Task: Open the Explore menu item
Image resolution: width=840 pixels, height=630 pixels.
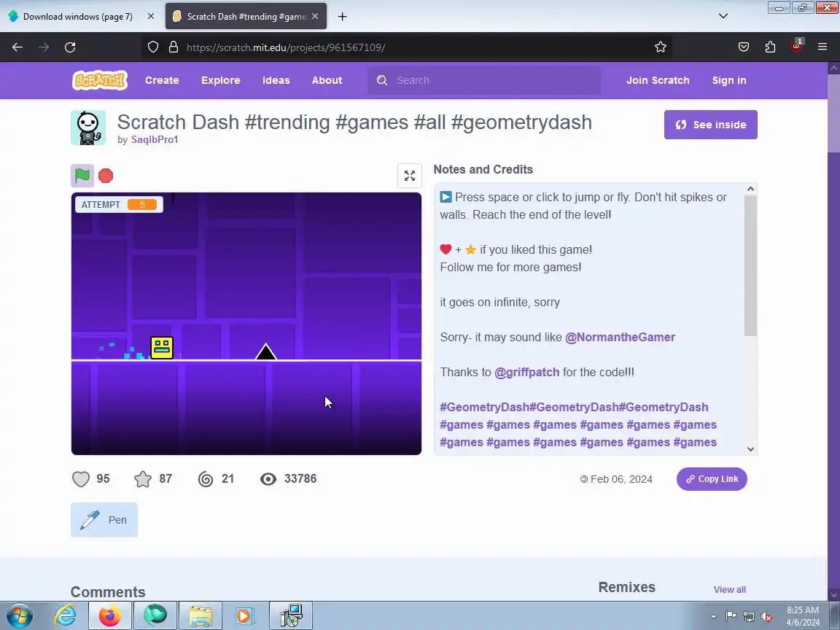Action: (221, 80)
